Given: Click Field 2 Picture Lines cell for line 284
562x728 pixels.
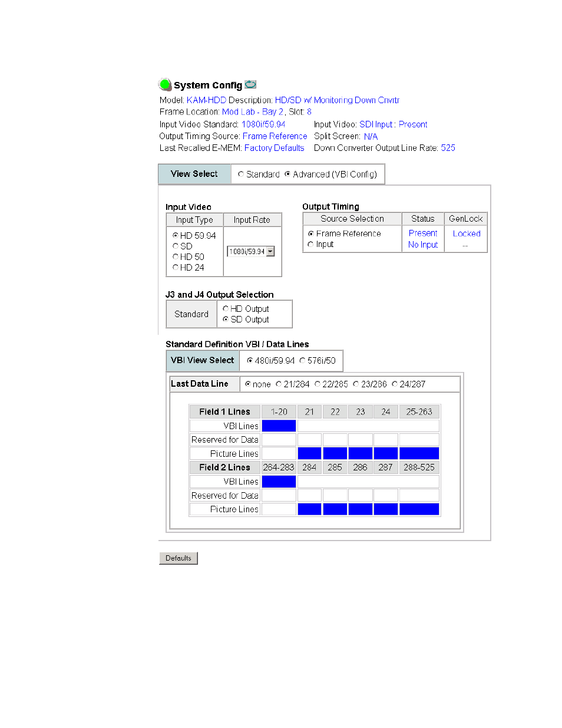Looking at the screenshot, I should click(309, 509).
